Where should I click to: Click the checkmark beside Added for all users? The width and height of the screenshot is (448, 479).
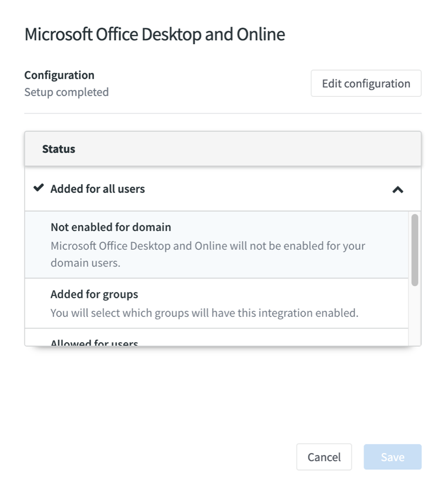pos(38,188)
